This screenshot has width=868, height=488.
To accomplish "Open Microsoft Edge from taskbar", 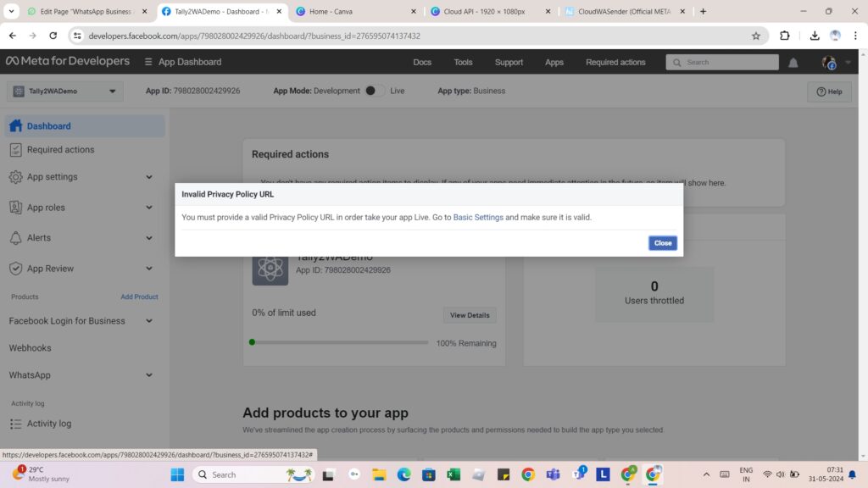I will click(x=404, y=474).
